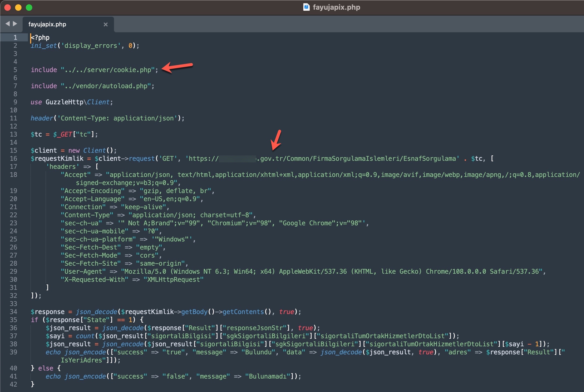Click $_GET on line 13

62,134
